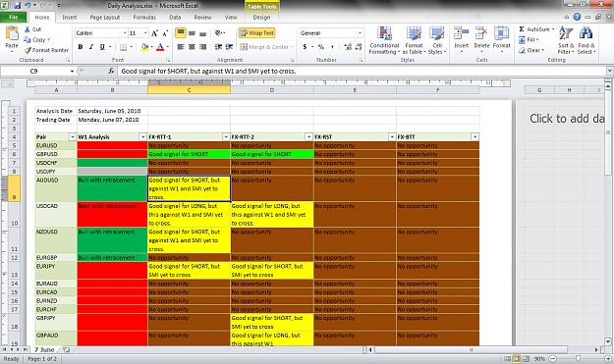Viewport: 614px width, 364px height.
Task: Click the Decrease Font Size icon
Action: [x=165, y=33]
